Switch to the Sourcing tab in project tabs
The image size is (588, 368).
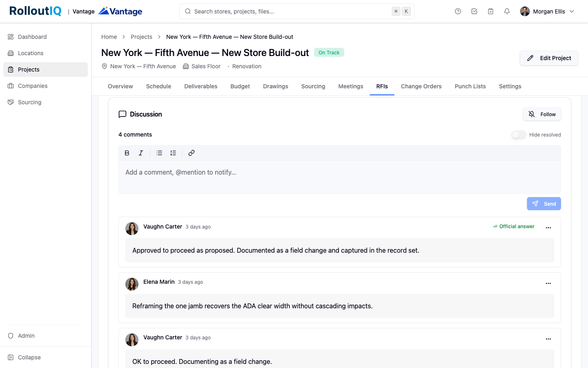coord(313,86)
